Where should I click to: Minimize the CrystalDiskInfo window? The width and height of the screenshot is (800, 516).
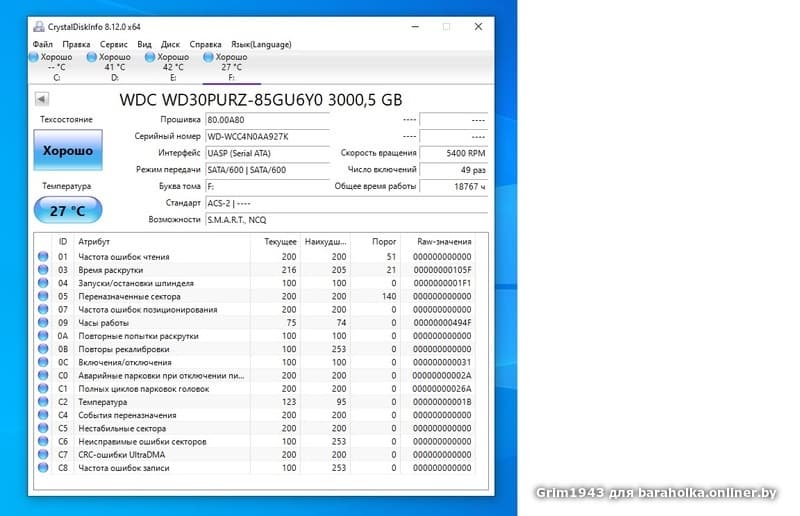[415, 27]
